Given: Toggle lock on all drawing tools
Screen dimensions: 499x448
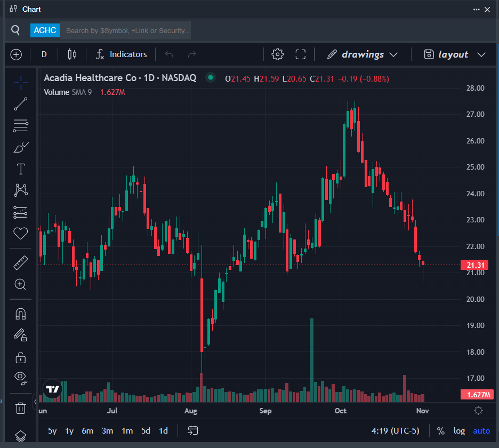Looking at the screenshot, I should click(20, 357).
